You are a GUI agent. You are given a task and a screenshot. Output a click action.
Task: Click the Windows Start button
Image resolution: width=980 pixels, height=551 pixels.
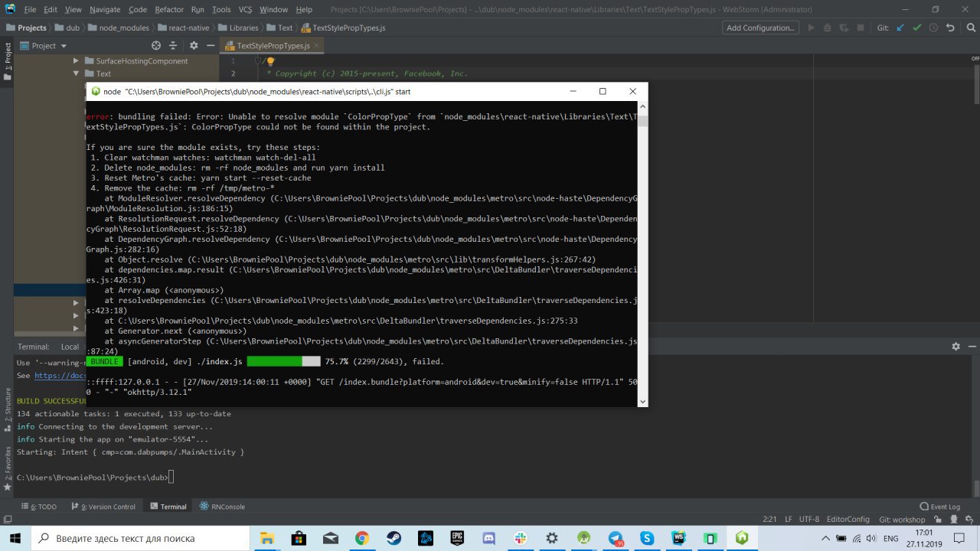pyautogui.click(x=15, y=538)
